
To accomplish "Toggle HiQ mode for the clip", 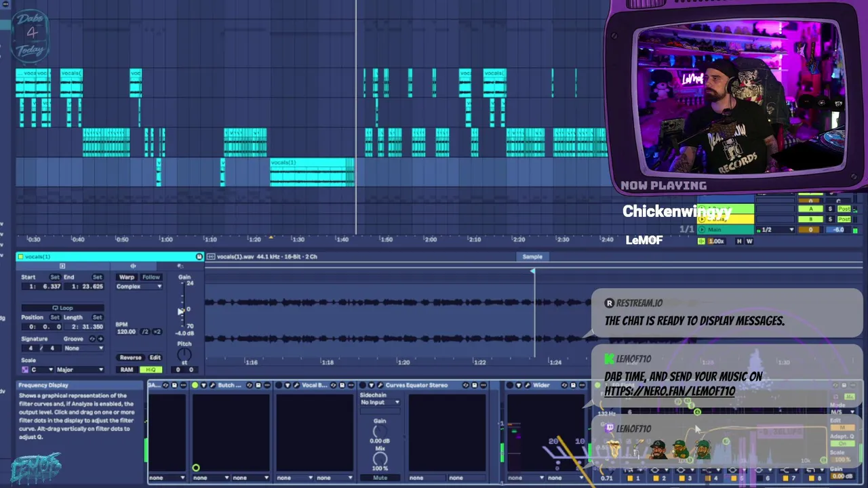I will click(151, 369).
